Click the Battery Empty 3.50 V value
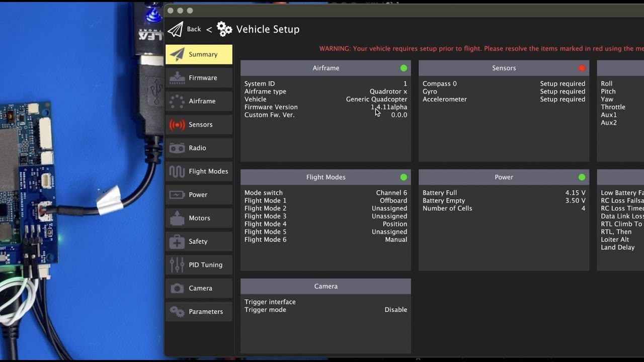 click(575, 201)
